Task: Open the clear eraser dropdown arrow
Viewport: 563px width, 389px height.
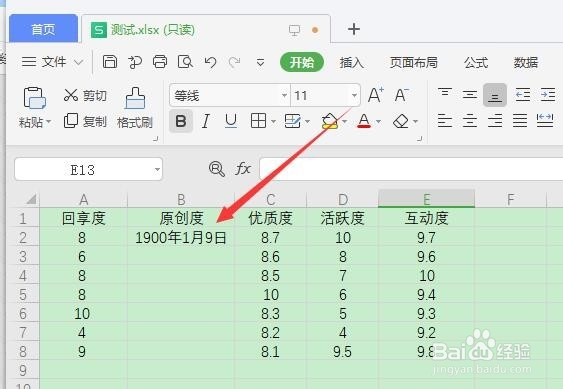Action: tap(415, 121)
